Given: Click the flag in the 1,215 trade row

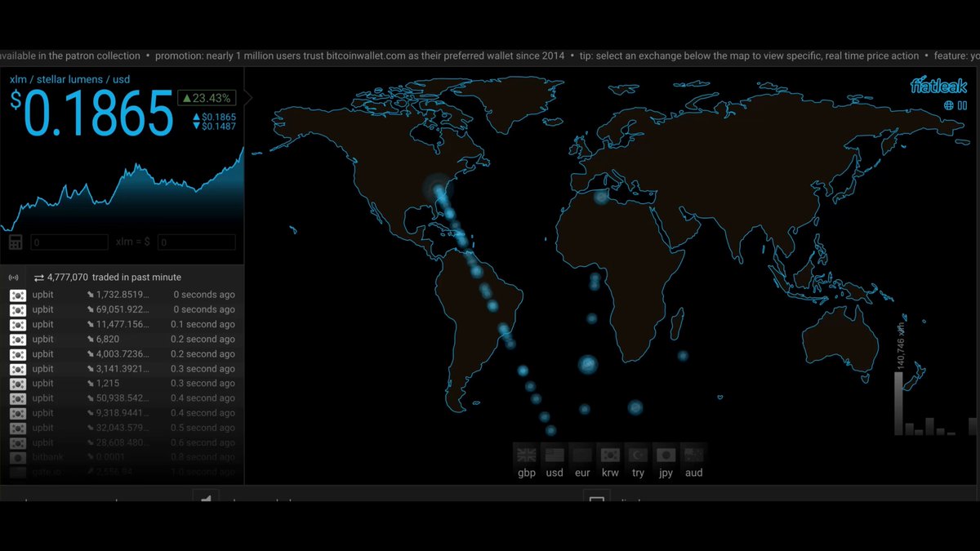Looking at the screenshot, I should [x=18, y=384].
